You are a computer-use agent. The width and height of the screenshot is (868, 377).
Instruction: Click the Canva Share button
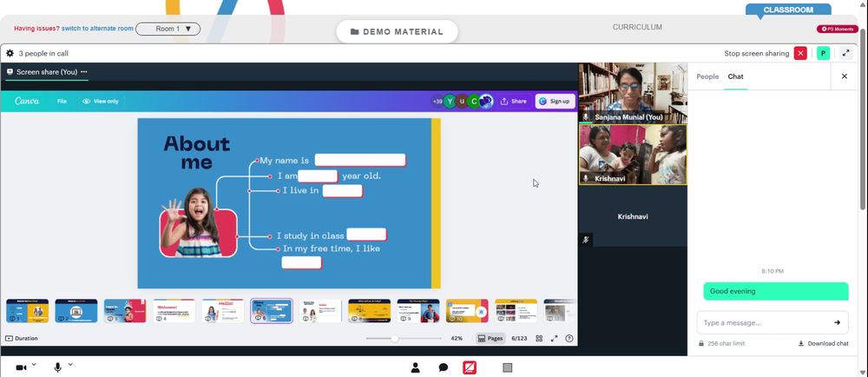tap(514, 102)
